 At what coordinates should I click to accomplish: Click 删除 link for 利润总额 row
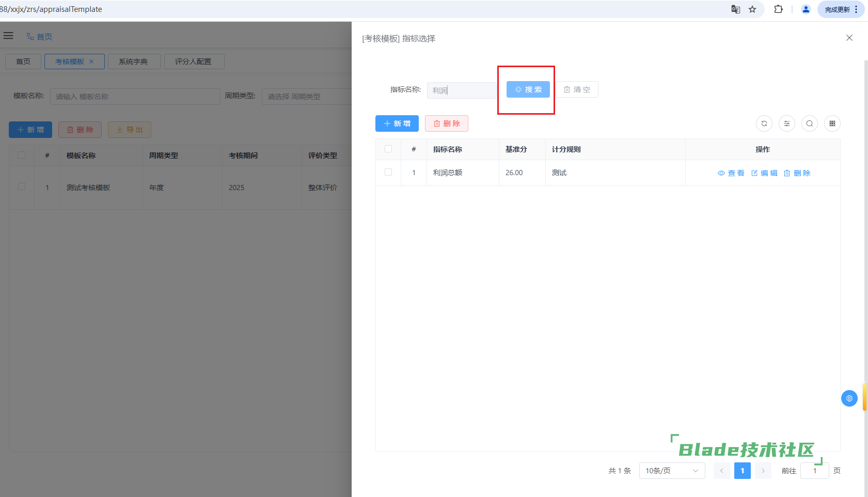pos(797,173)
